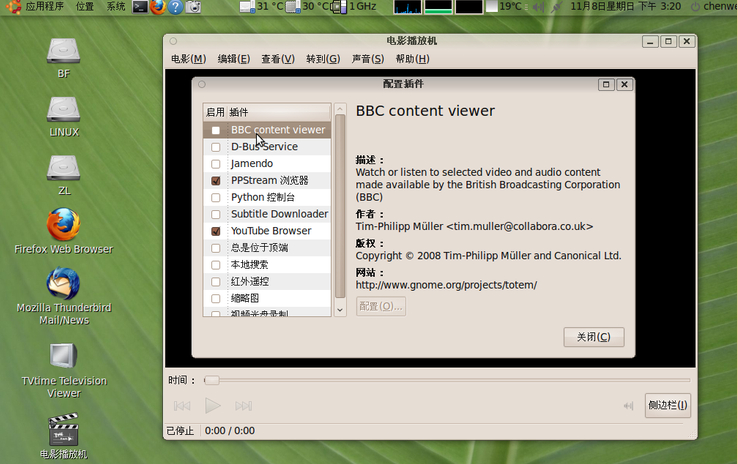Enable the D-Bus Service plugin checkbox
This screenshot has height=464, width=738.
tap(216, 147)
